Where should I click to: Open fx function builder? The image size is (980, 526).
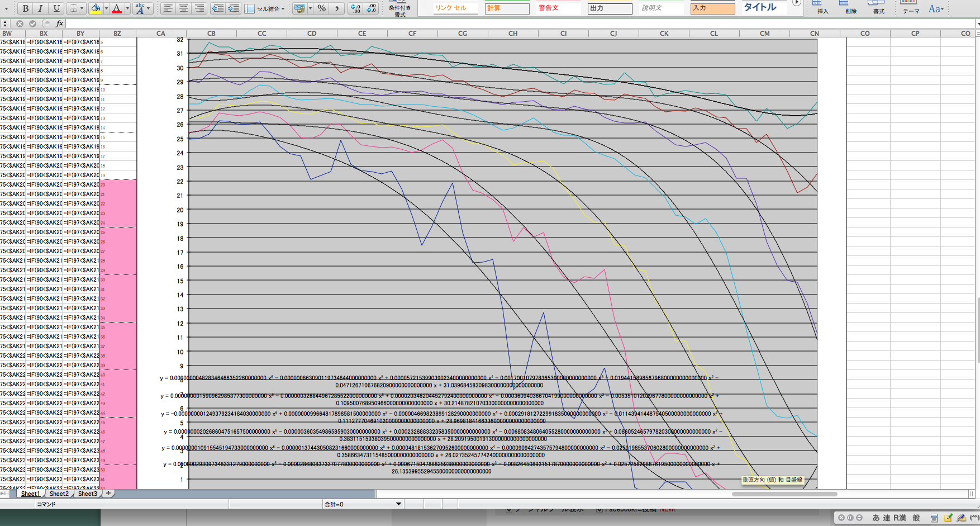point(59,23)
